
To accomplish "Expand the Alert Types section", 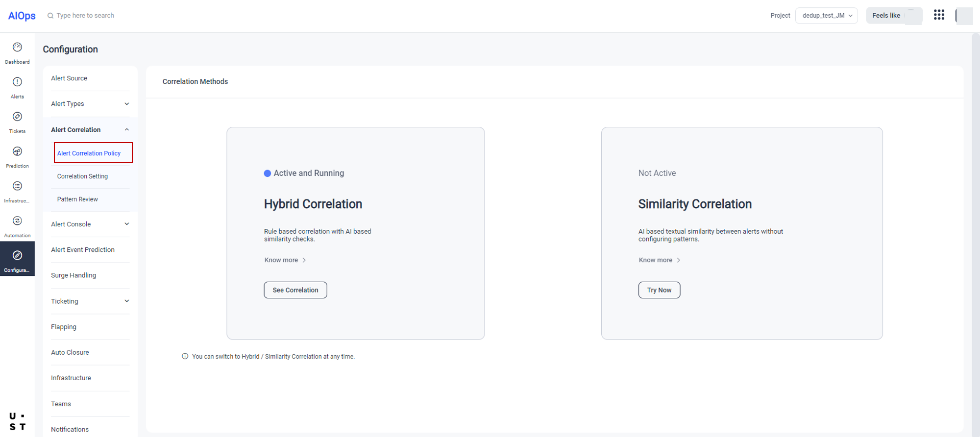I will point(127,104).
